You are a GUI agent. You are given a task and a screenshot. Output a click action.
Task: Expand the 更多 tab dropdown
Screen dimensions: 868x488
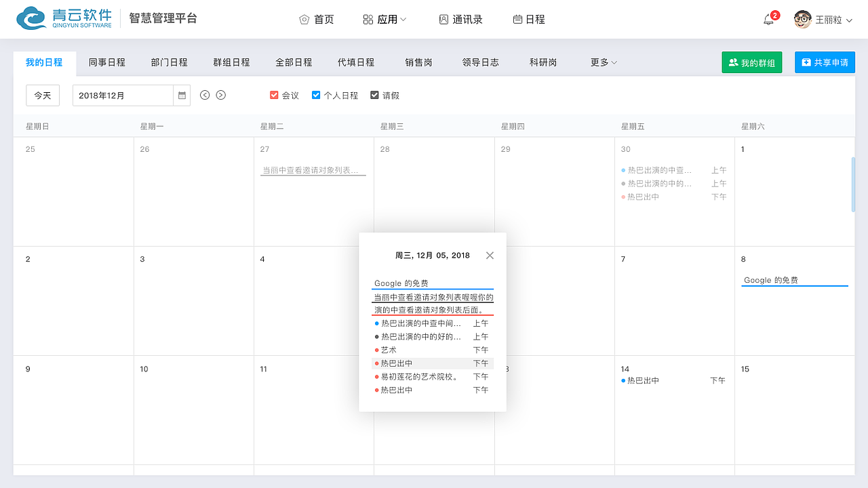point(604,62)
